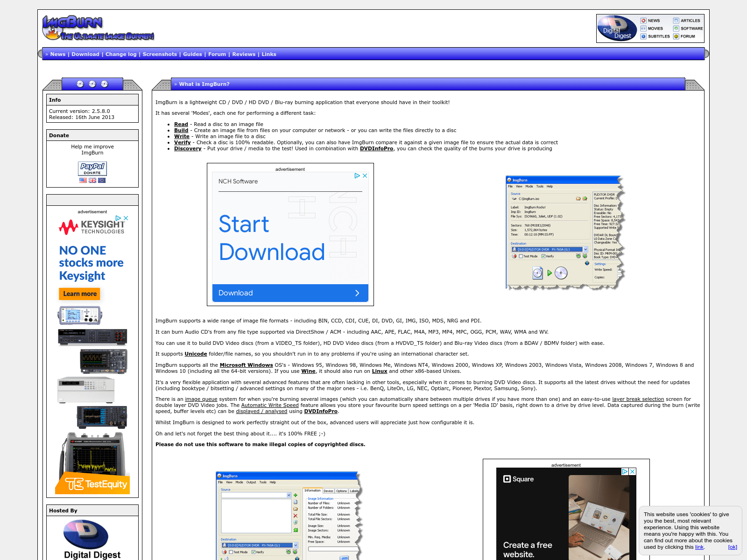
Task: Click the laptop photo in Square ad
Action: pos(599,518)
